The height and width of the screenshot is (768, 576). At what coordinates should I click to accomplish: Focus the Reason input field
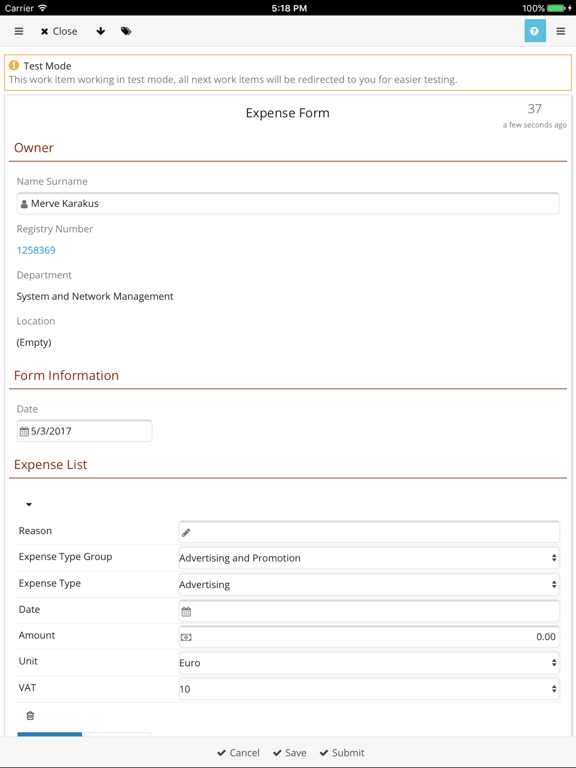[369, 532]
